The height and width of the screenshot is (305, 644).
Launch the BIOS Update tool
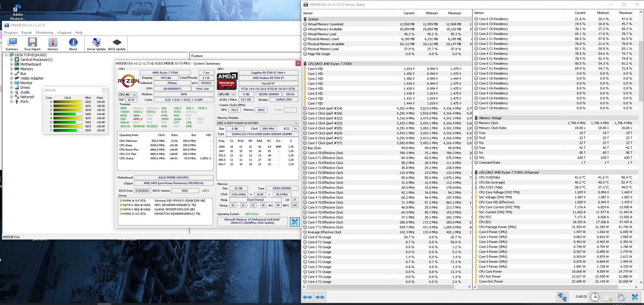117,42
